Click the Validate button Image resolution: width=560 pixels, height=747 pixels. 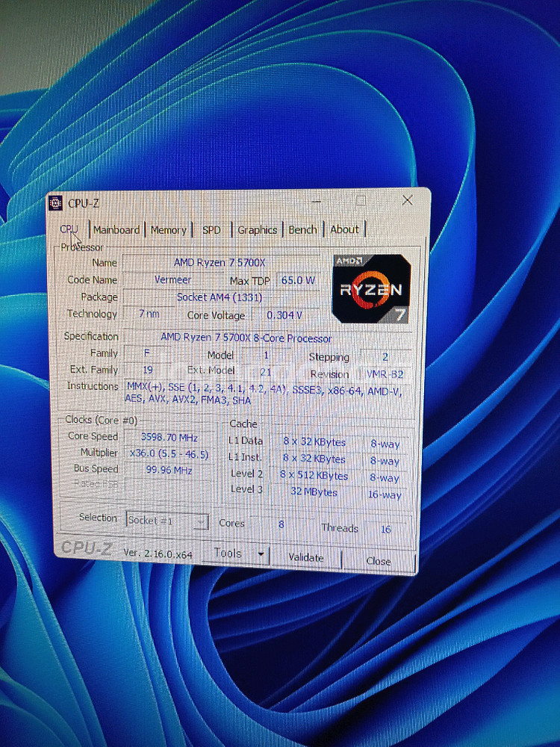pos(305,557)
